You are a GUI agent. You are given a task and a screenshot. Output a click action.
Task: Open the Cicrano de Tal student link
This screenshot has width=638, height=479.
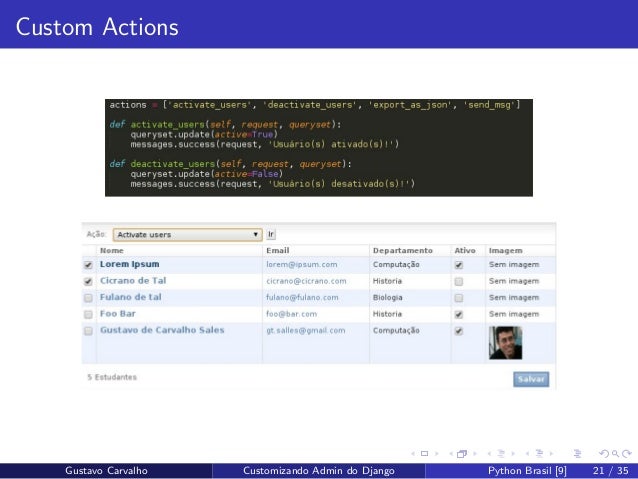click(x=133, y=281)
